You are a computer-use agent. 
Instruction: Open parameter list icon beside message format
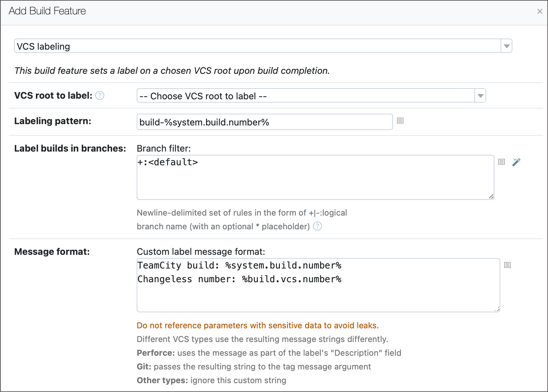point(507,265)
